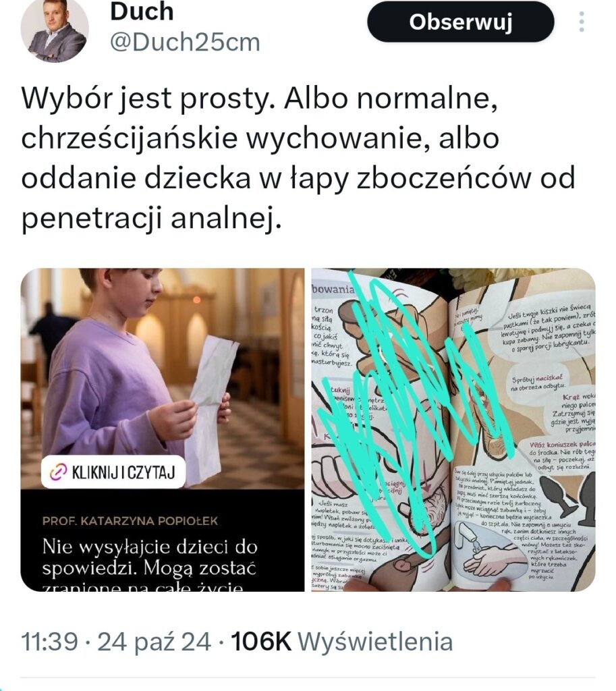Viewport: 616px width, 691px height.
Task: Click the chain link icon in badge
Action: pyautogui.click(x=58, y=472)
